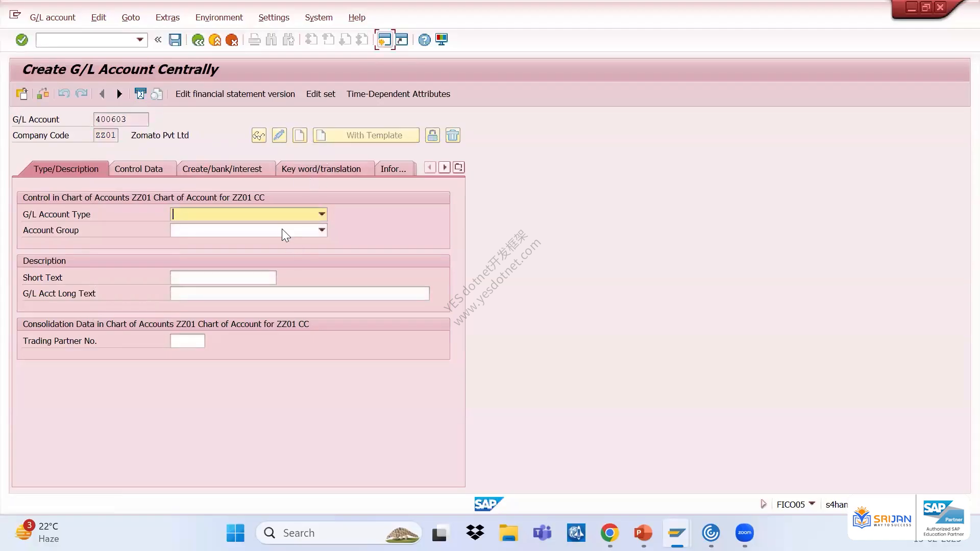Switch to the Infor... tab
Screen dimensions: 980x551
394,169
